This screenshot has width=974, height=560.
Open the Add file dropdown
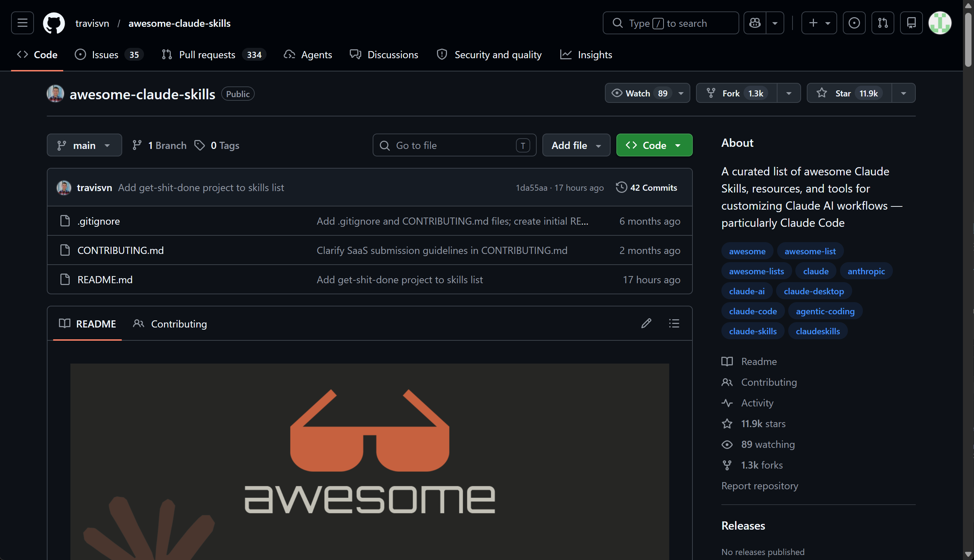[576, 145]
